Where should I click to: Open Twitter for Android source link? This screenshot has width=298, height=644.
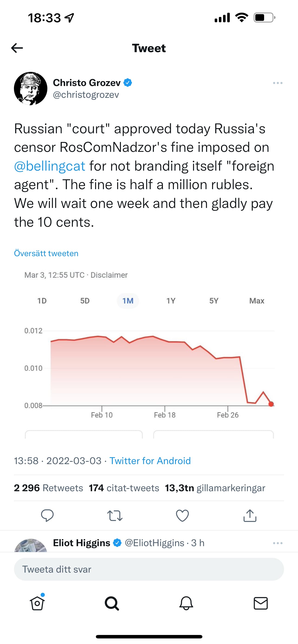click(x=150, y=461)
